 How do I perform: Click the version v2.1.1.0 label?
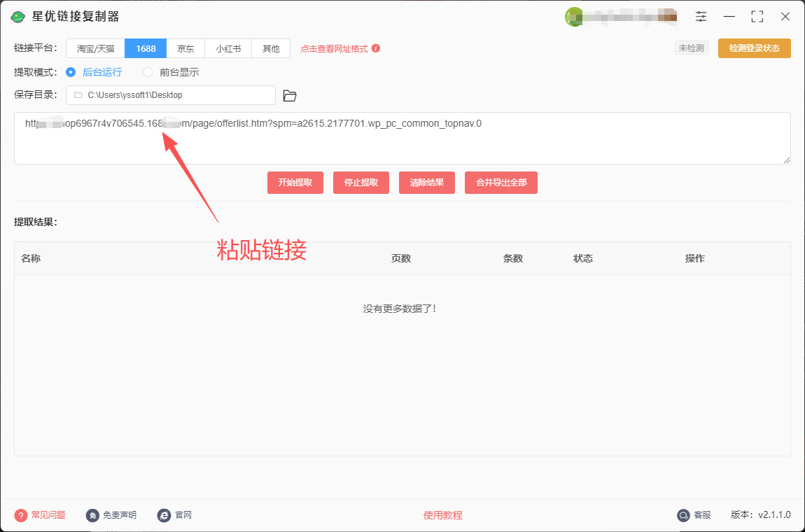pos(761,515)
